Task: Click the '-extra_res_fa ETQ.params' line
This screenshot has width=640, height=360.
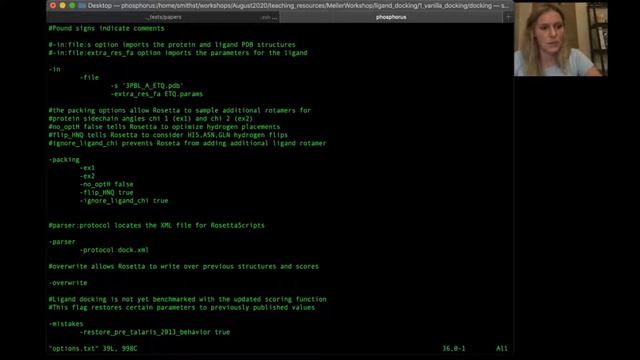Action: [x=157, y=94]
